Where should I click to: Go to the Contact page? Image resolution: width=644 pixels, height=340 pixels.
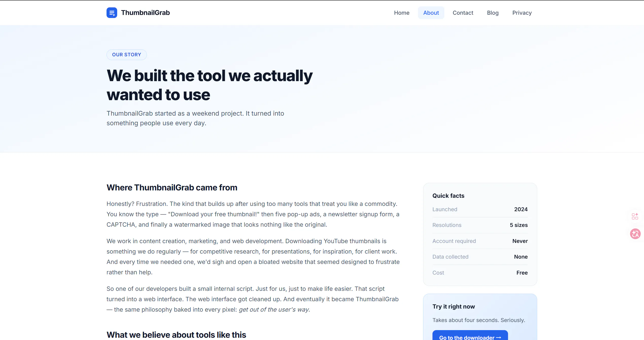tap(463, 13)
